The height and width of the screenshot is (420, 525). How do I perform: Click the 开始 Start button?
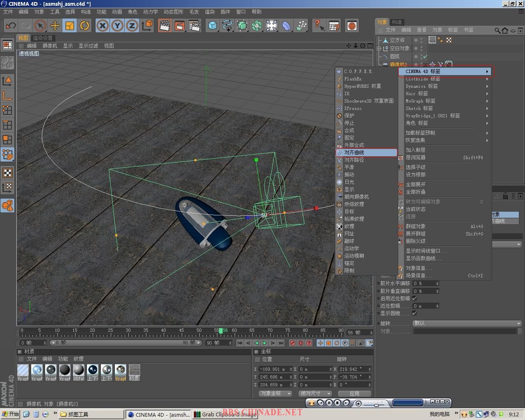click(x=11, y=414)
